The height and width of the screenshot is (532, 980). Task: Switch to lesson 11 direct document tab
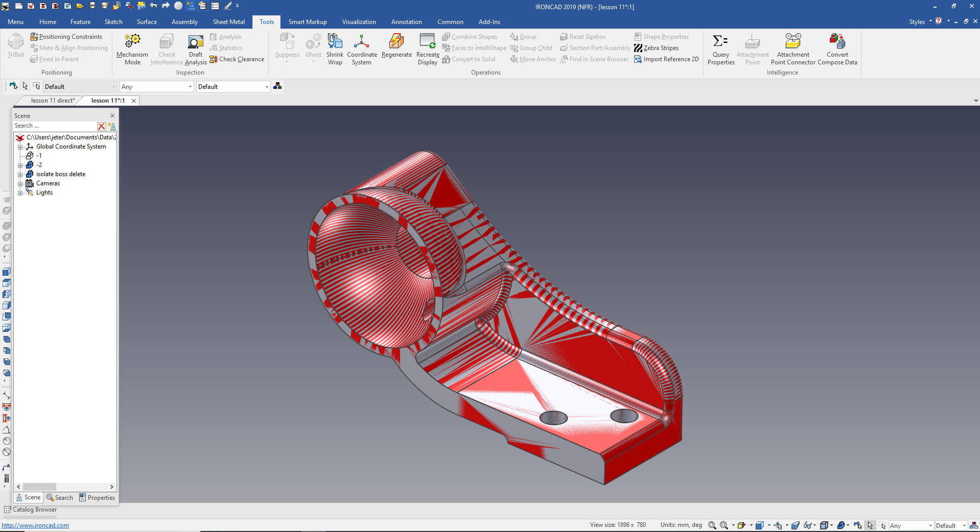click(x=53, y=101)
